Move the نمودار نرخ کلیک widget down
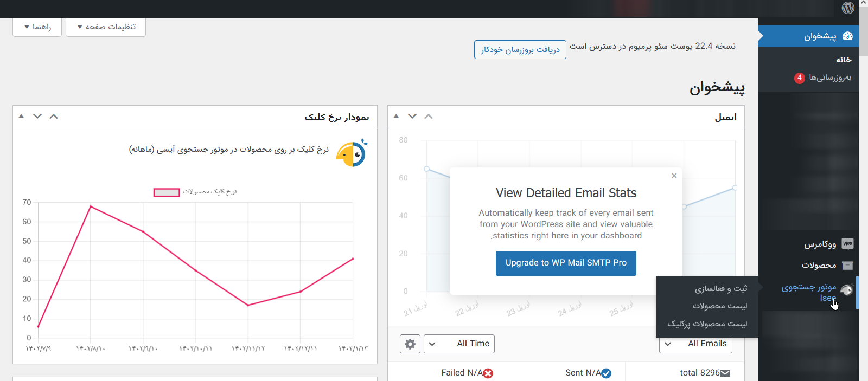Image resolution: width=868 pixels, height=381 pixels. click(x=37, y=116)
